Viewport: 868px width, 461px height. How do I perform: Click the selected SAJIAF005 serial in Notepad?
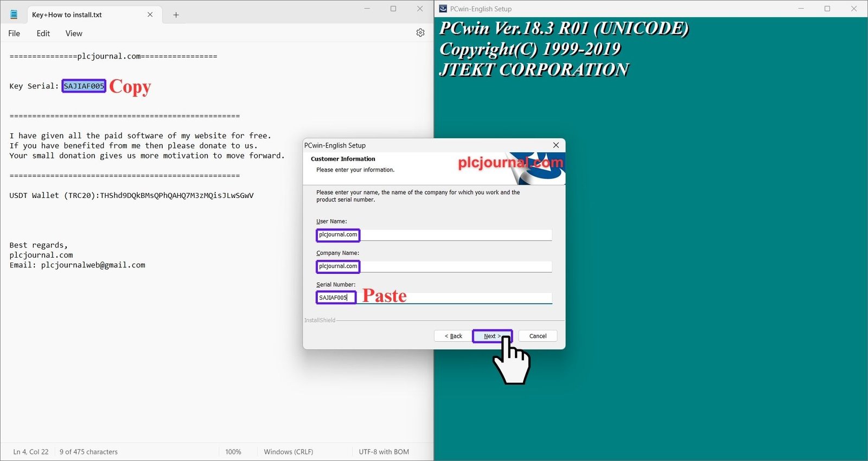pyautogui.click(x=84, y=86)
